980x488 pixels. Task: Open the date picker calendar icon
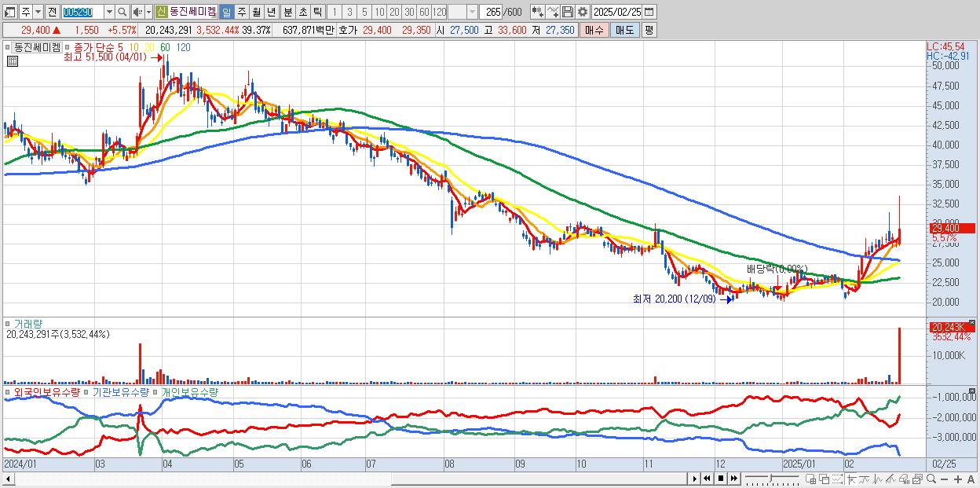[x=649, y=12]
